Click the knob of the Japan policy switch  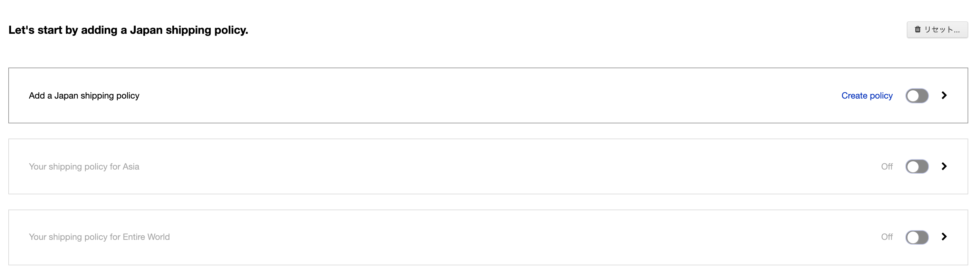coord(913,96)
